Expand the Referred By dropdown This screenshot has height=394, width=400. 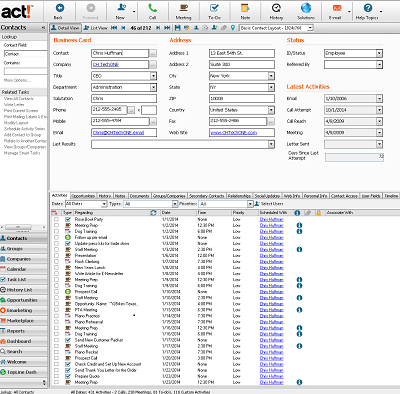tap(379, 65)
